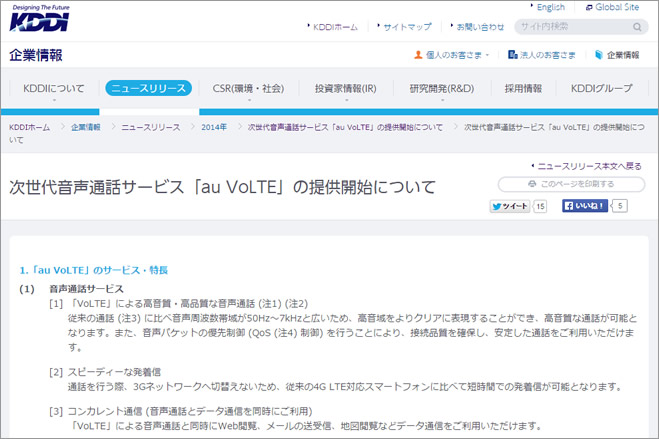This screenshot has height=439, width=659.
Task: Open Facebook like count showing 5
Action: pos(619,206)
